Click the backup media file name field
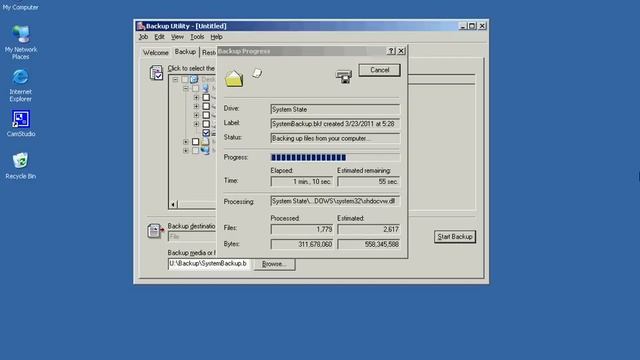Screen dimensions: 640x360 point(209,264)
